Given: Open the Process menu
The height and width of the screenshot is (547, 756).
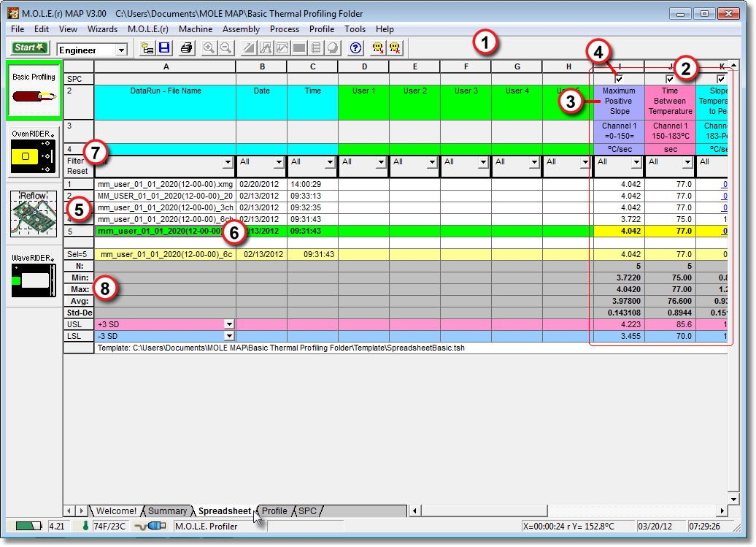Looking at the screenshot, I should coord(285,29).
